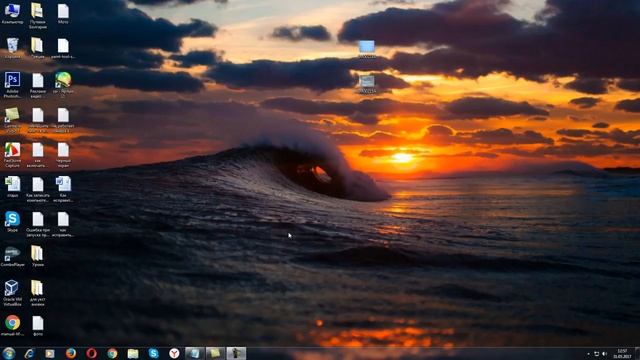Launch Adobe Photoshop from the desktop shortcut

pos(12,84)
